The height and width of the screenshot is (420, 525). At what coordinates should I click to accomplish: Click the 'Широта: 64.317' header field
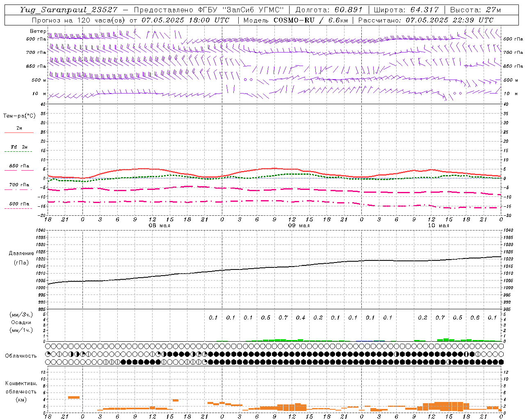[x=406, y=10]
